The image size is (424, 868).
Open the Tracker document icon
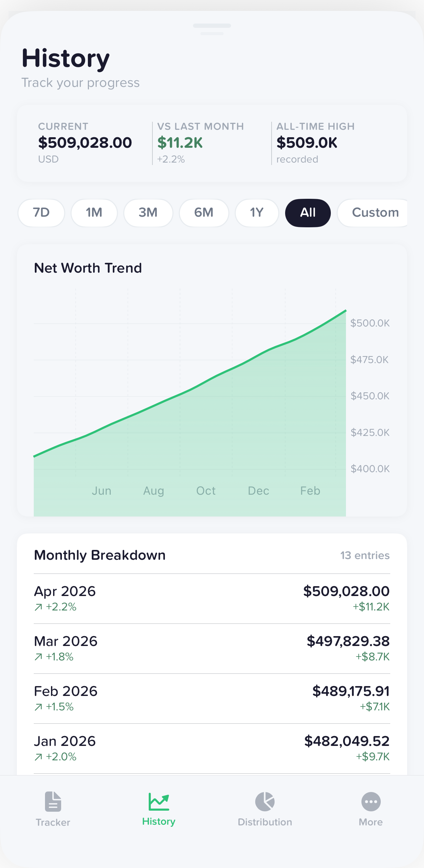pos(53,802)
